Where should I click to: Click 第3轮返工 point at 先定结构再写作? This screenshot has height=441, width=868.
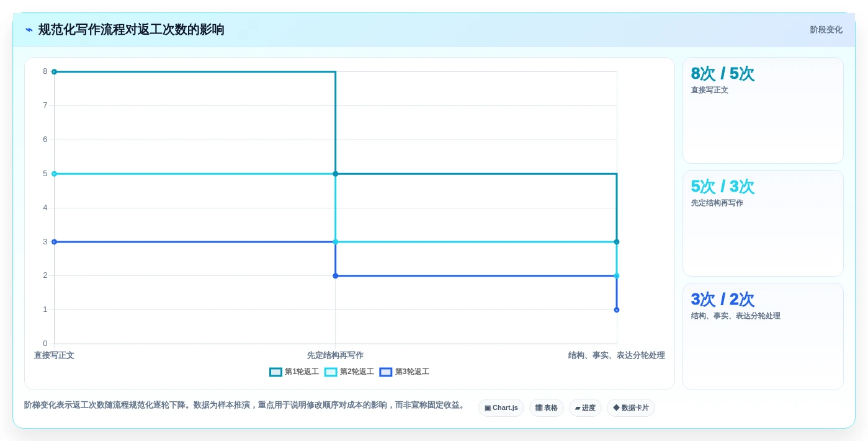click(x=336, y=276)
